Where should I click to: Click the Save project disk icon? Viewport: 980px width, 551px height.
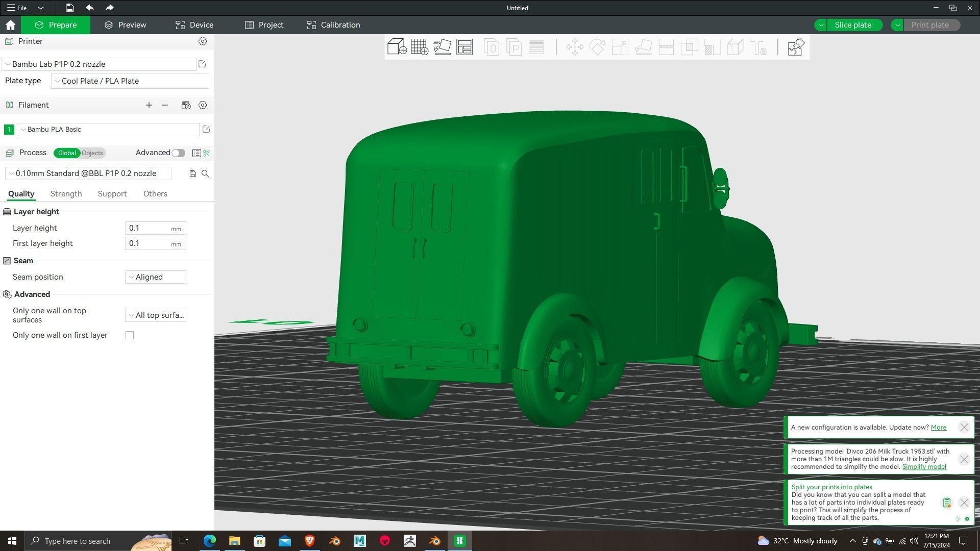69,8
